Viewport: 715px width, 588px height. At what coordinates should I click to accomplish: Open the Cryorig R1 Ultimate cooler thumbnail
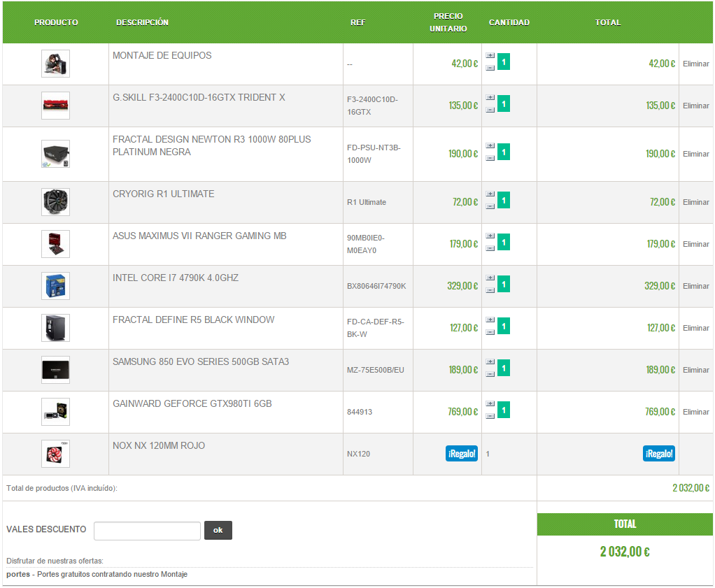click(x=56, y=202)
